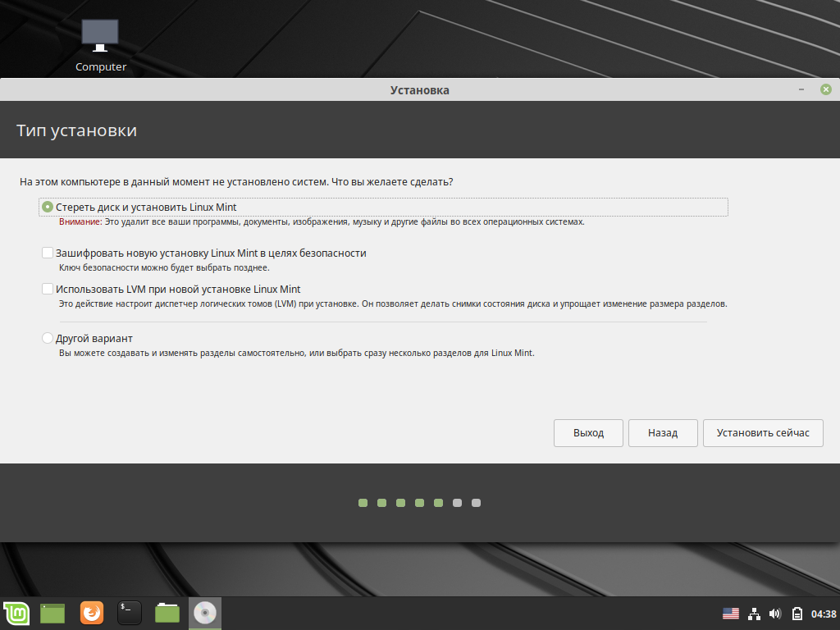Image resolution: width=840 pixels, height=630 pixels.
Task: Minimize the Установка installer window
Action: [x=800, y=89]
